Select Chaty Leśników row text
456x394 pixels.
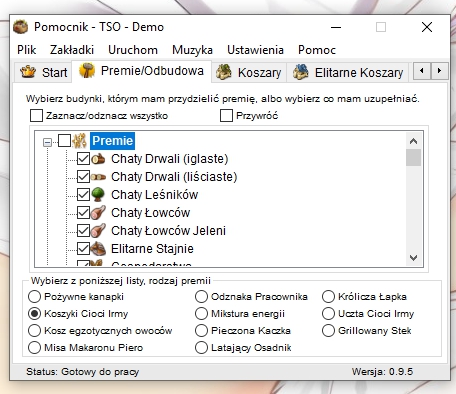pos(155,195)
